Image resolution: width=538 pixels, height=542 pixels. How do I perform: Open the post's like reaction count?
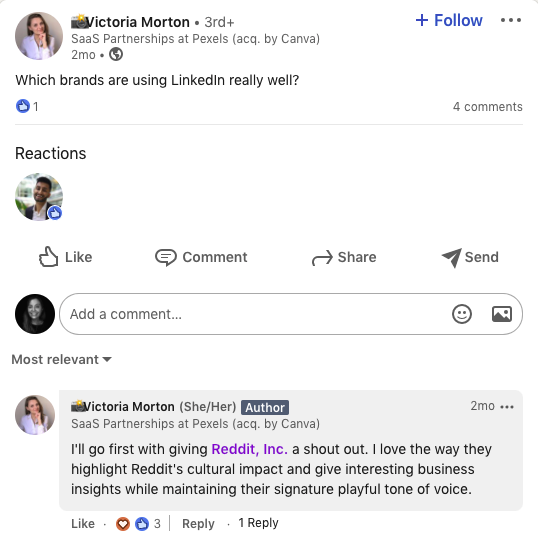[x=27, y=106]
